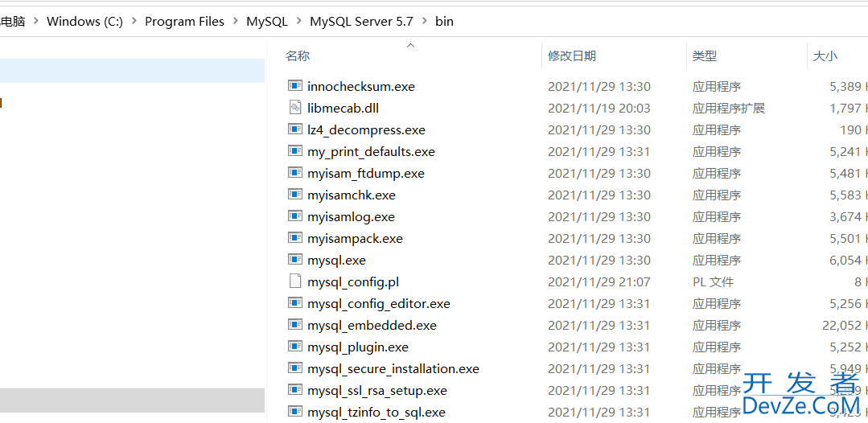The image size is (868, 423).
Task: Click the 190 size of lz4_decompress.exe
Action: (851, 130)
